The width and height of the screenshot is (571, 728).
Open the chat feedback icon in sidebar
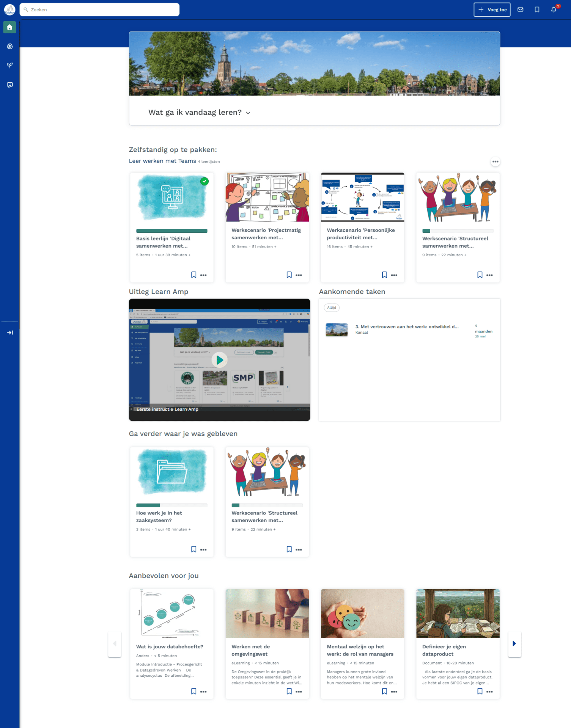9,85
